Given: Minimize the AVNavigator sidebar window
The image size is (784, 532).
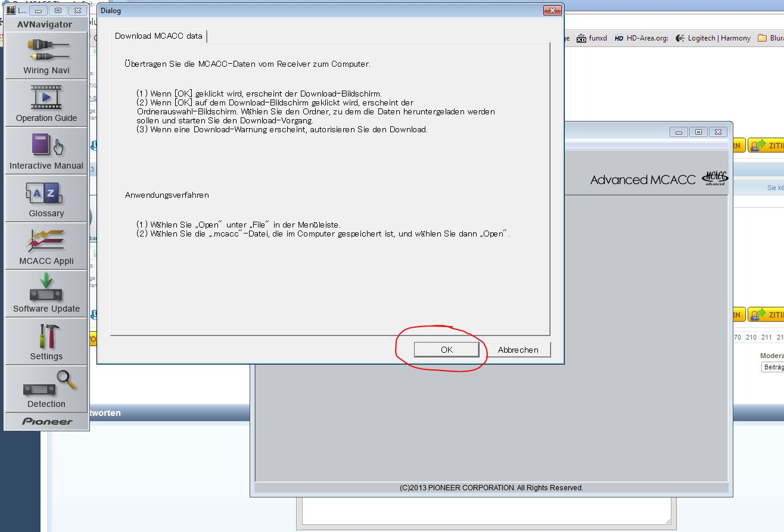Looking at the screenshot, I should pyautogui.click(x=38, y=10).
